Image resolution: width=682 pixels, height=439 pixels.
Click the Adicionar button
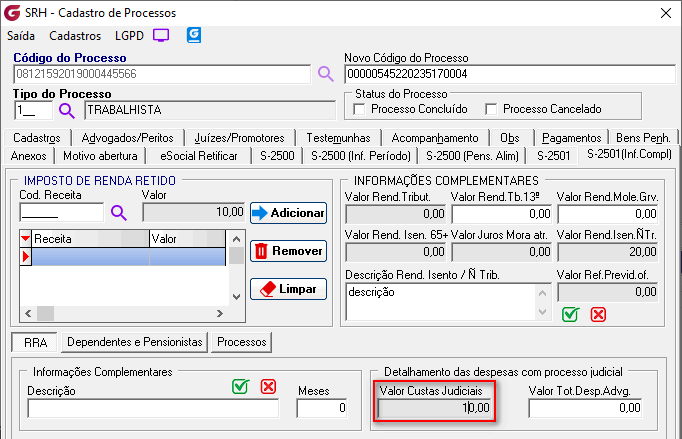[x=288, y=213]
